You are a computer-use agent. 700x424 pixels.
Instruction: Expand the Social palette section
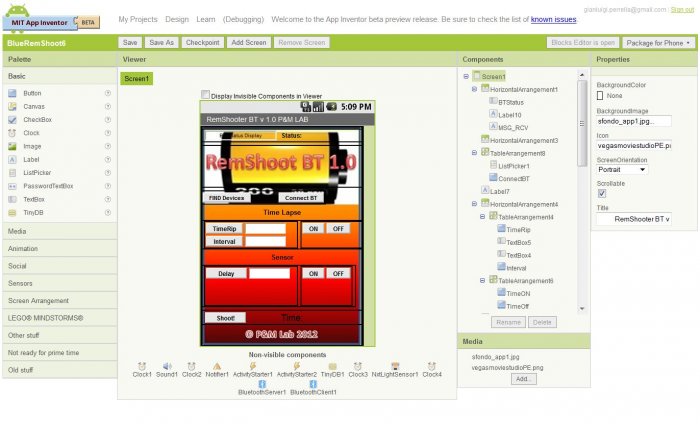pyautogui.click(x=60, y=266)
